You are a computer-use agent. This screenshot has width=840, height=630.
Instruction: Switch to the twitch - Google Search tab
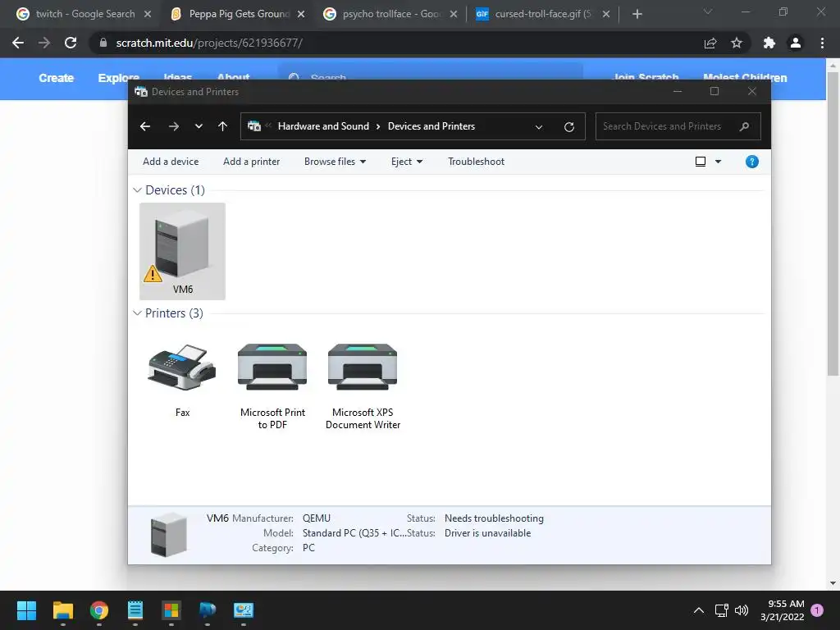coord(85,14)
